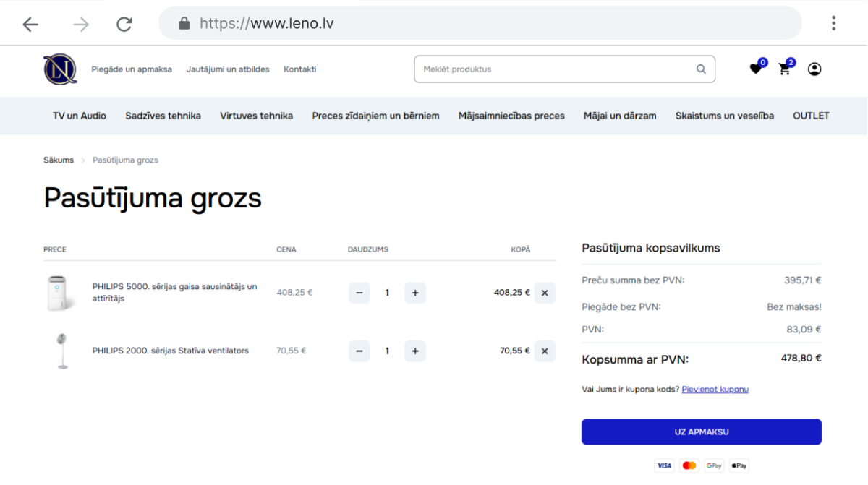Open the Kontakti link
The height and width of the screenshot is (485, 868).
coord(299,69)
